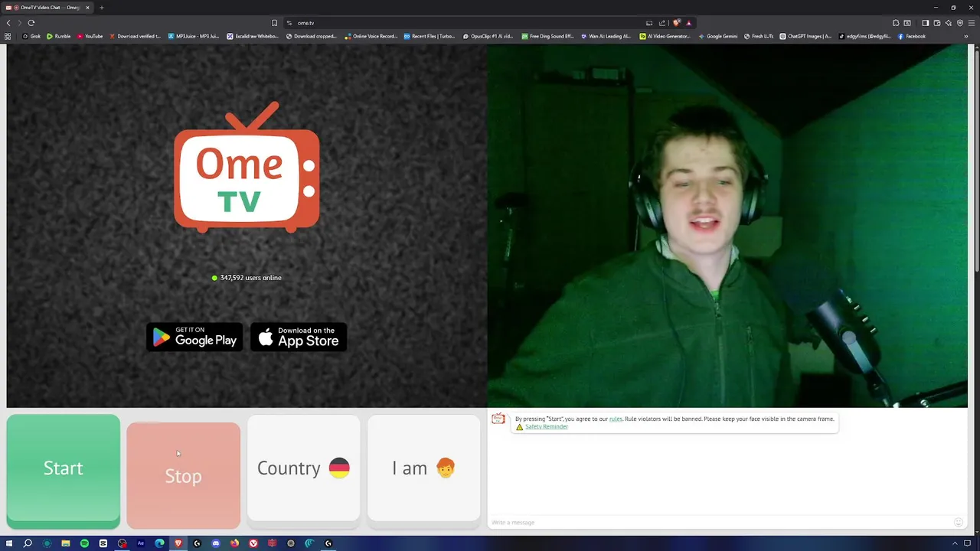The width and height of the screenshot is (980, 551).
Task: Go back in browser history
Action: pyautogui.click(x=8, y=23)
